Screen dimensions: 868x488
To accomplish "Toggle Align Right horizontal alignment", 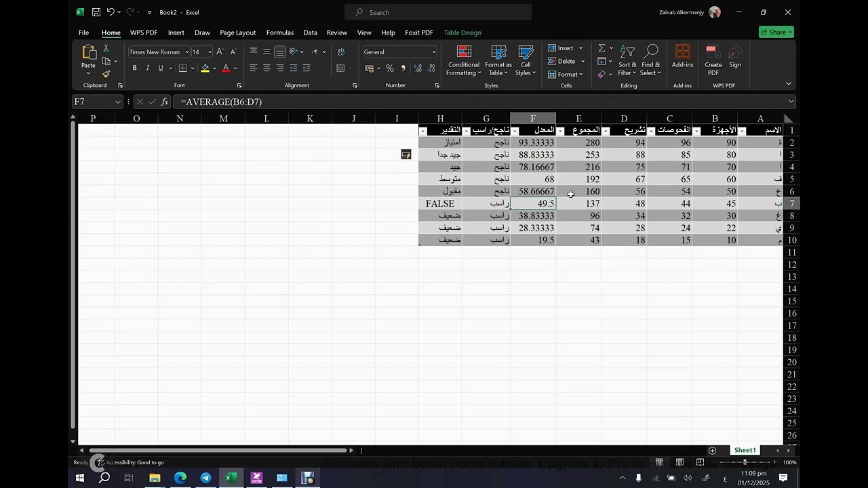I will pos(280,68).
